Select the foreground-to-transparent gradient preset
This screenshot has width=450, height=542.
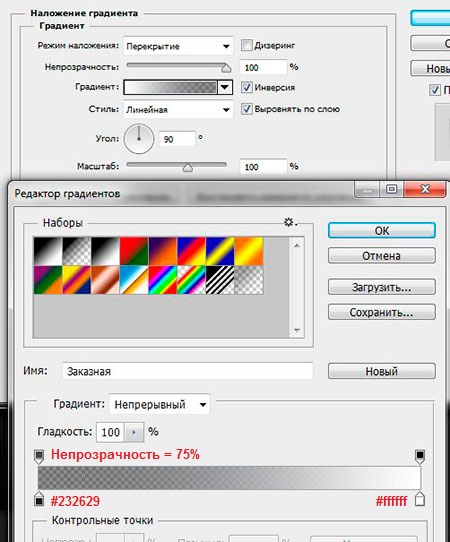(x=77, y=251)
